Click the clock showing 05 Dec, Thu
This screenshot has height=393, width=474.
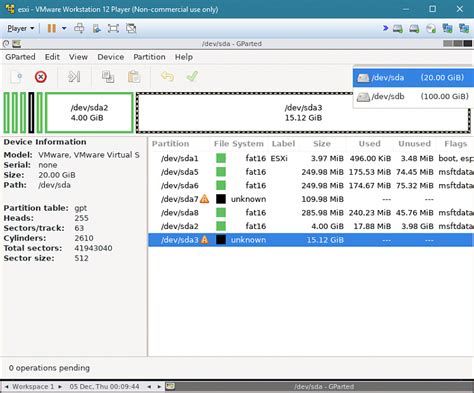pos(104,387)
